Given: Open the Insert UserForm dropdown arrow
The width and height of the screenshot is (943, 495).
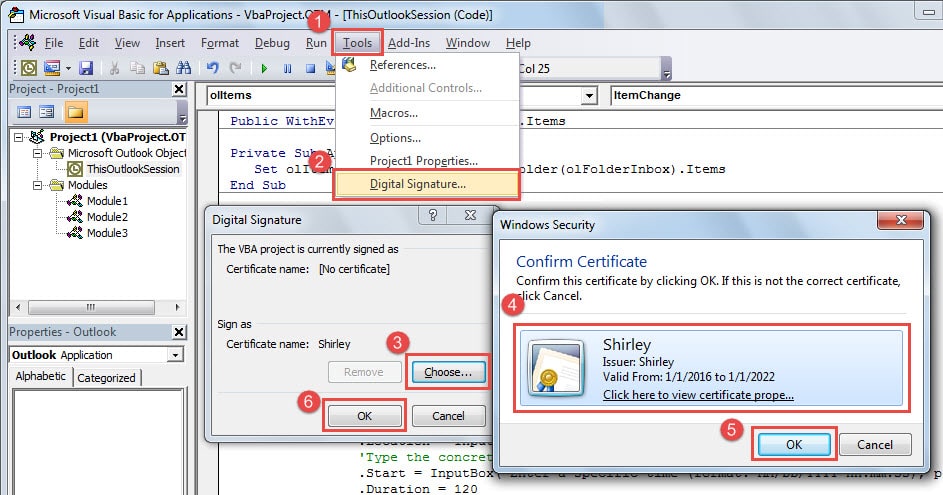Looking at the screenshot, I should [68, 69].
